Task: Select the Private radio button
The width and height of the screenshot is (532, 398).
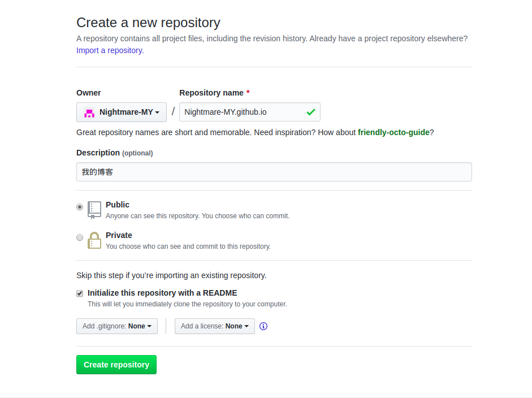Action: tap(80, 237)
